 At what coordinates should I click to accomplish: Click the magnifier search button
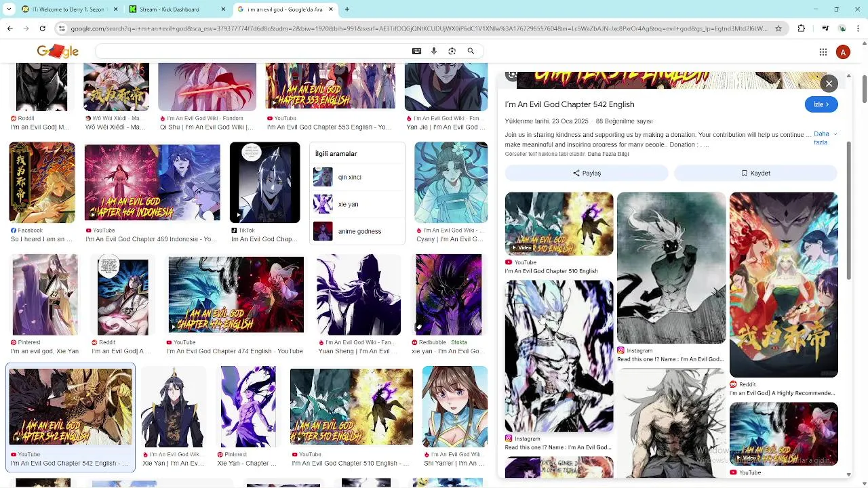(x=471, y=51)
